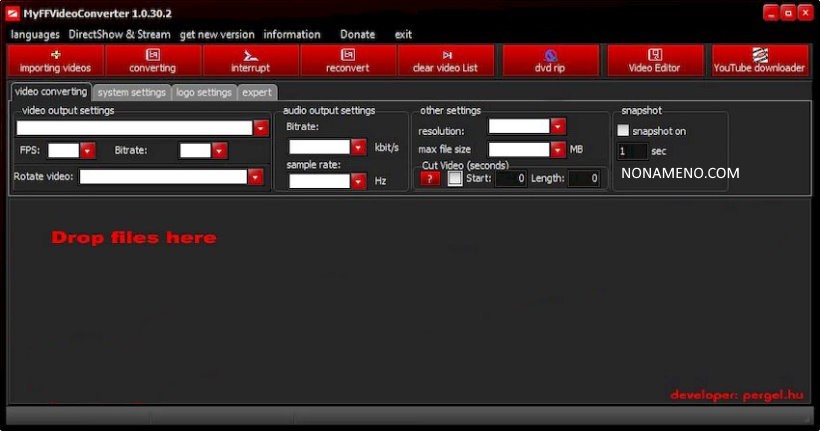Open the resolution dropdown
Viewport: 820px width, 431px height.
coord(558,127)
